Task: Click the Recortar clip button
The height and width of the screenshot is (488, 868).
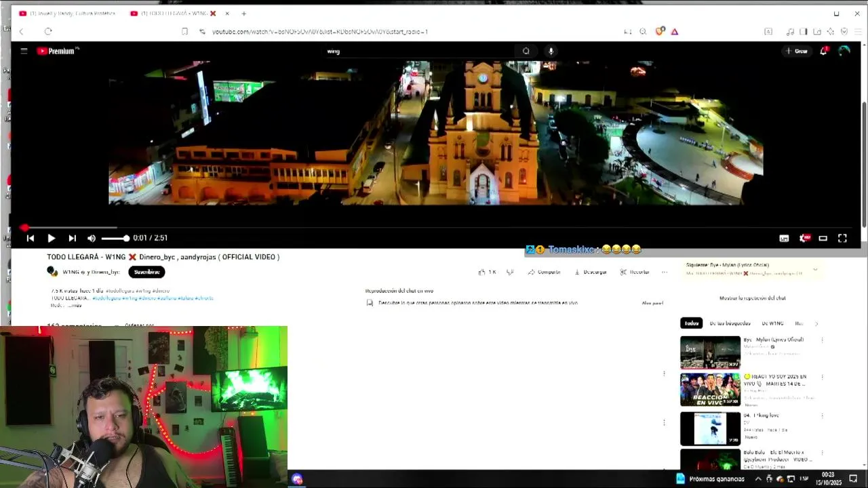Action: tap(635, 272)
